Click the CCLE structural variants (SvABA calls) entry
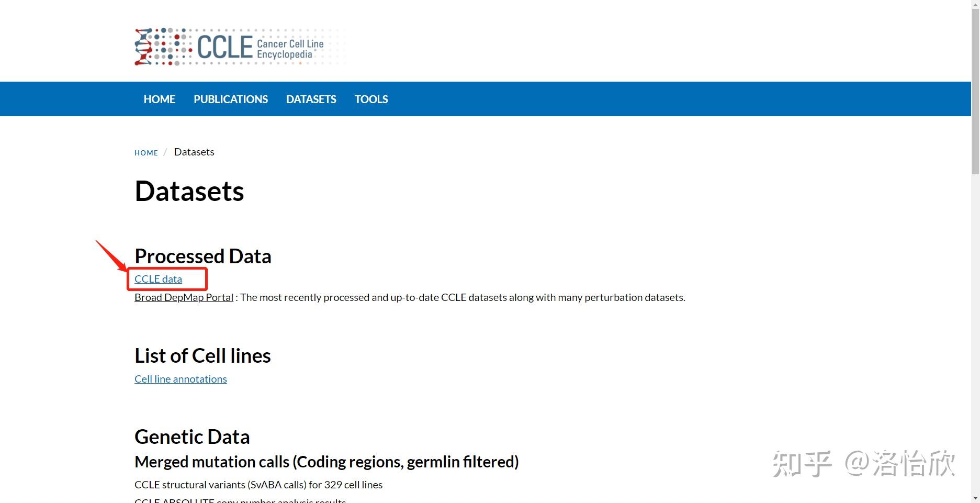980x503 pixels. 258,485
